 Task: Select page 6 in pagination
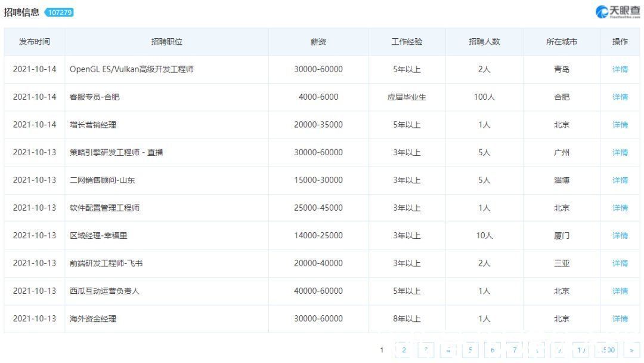tap(493, 350)
